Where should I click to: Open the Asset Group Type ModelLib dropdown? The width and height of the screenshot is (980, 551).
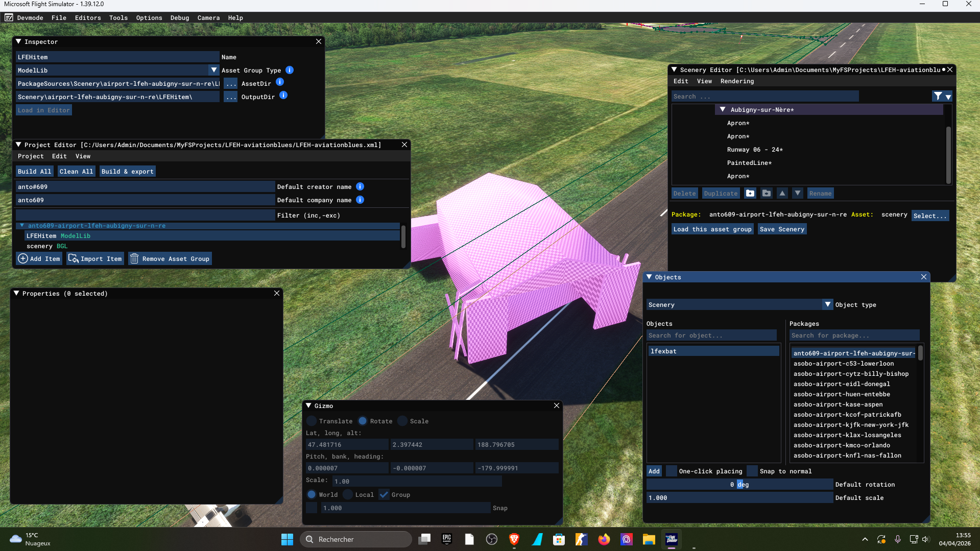pos(214,70)
